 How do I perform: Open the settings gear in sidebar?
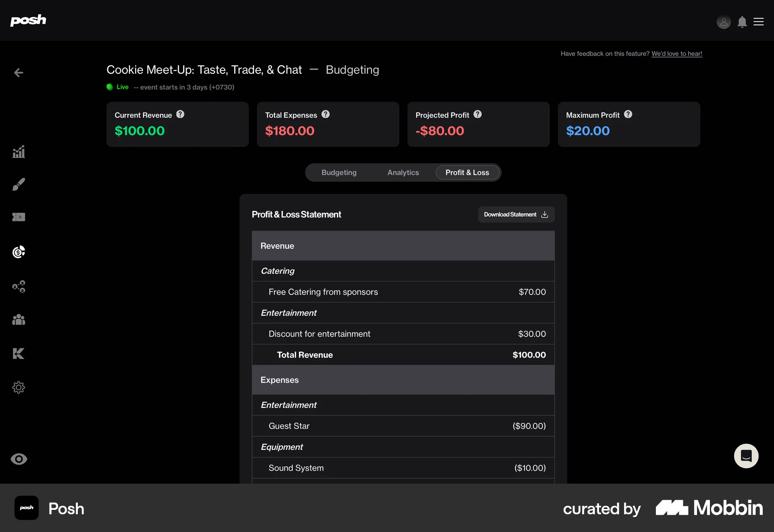(19, 387)
